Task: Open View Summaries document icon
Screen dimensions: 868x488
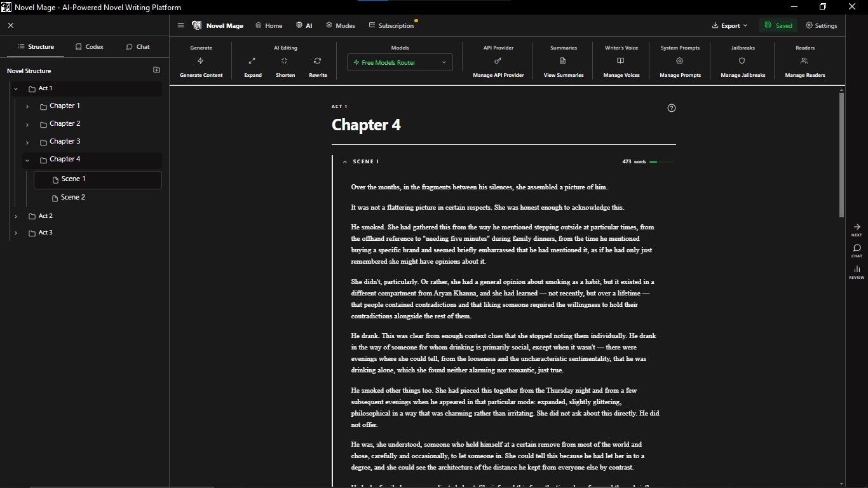Action: (563, 61)
